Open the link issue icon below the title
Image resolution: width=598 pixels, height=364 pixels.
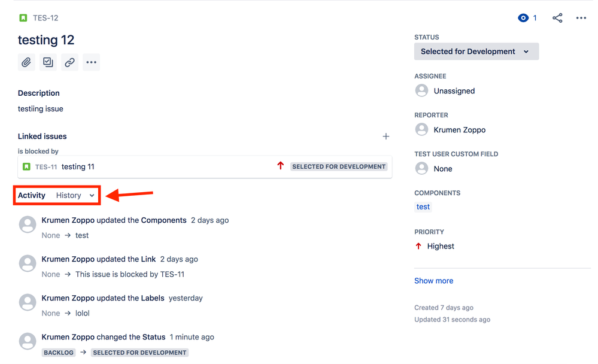coord(69,62)
